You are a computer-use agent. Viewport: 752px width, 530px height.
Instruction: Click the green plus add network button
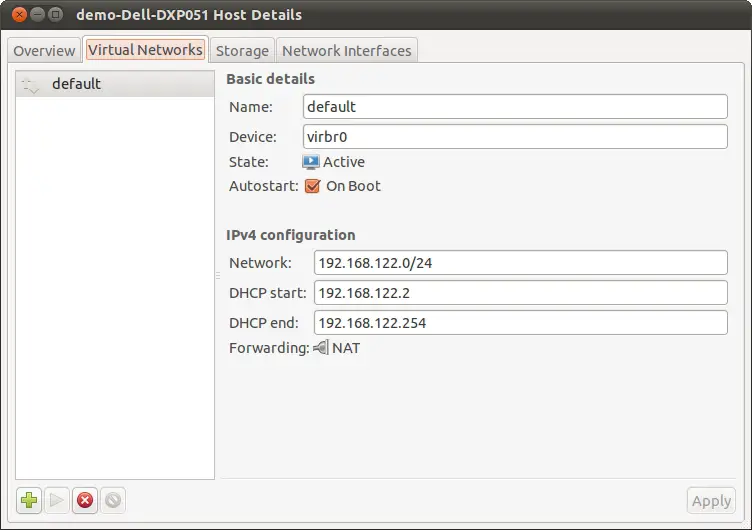[x=29, y=500]
